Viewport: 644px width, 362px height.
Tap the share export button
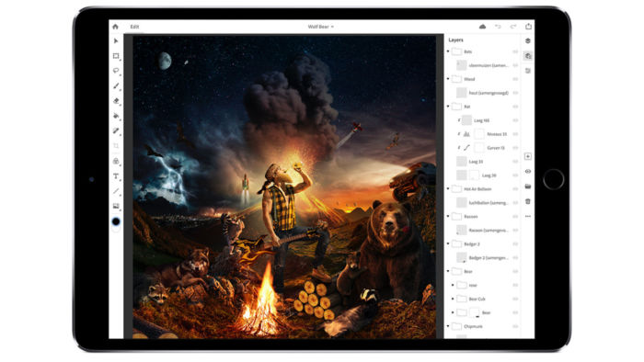click(x=529, y=27)
